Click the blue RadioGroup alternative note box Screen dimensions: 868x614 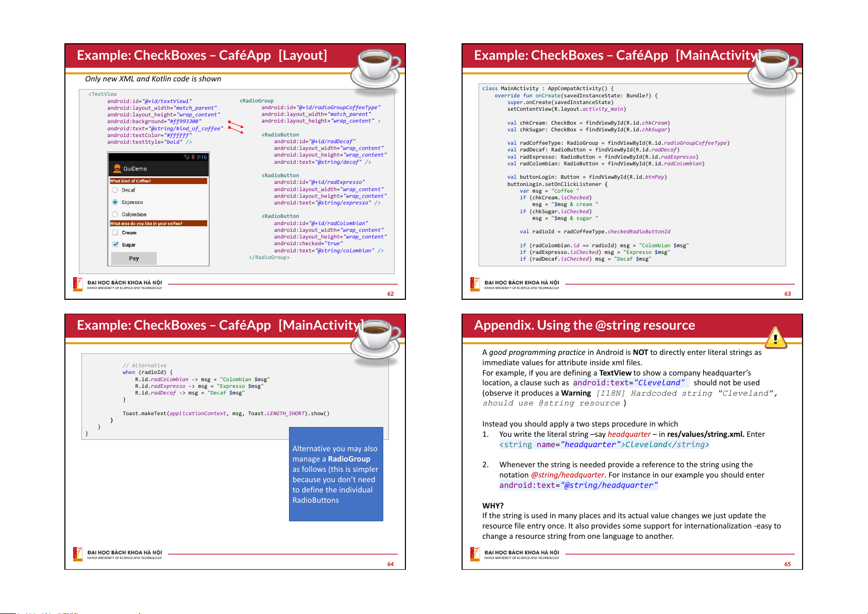(336, 474)
